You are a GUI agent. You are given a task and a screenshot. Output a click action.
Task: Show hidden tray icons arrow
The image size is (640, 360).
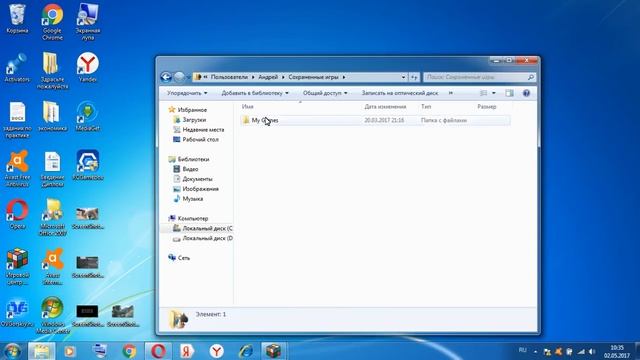tap(536, 352)
